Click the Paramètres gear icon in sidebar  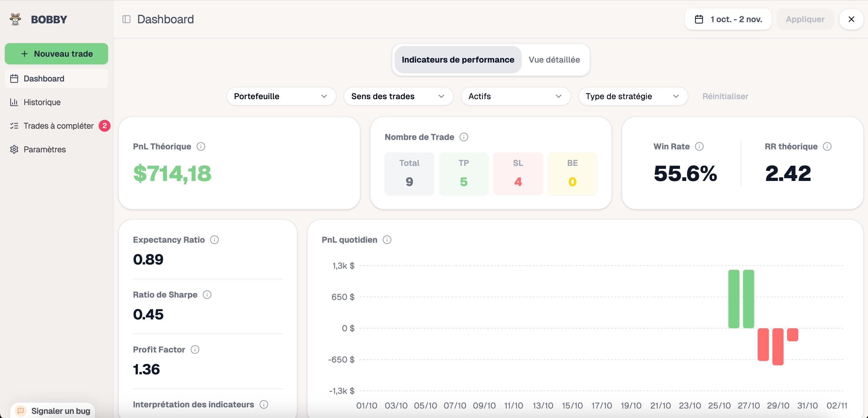(14, 149)
